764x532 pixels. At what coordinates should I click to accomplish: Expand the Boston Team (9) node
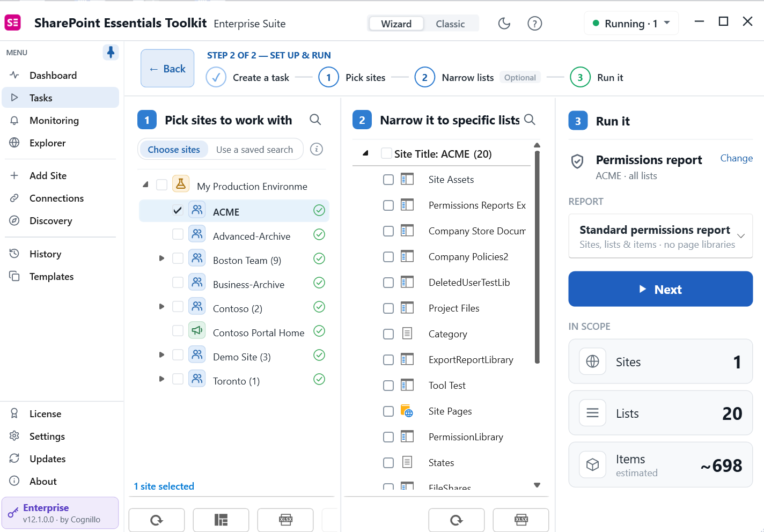(x=161, y=258)
